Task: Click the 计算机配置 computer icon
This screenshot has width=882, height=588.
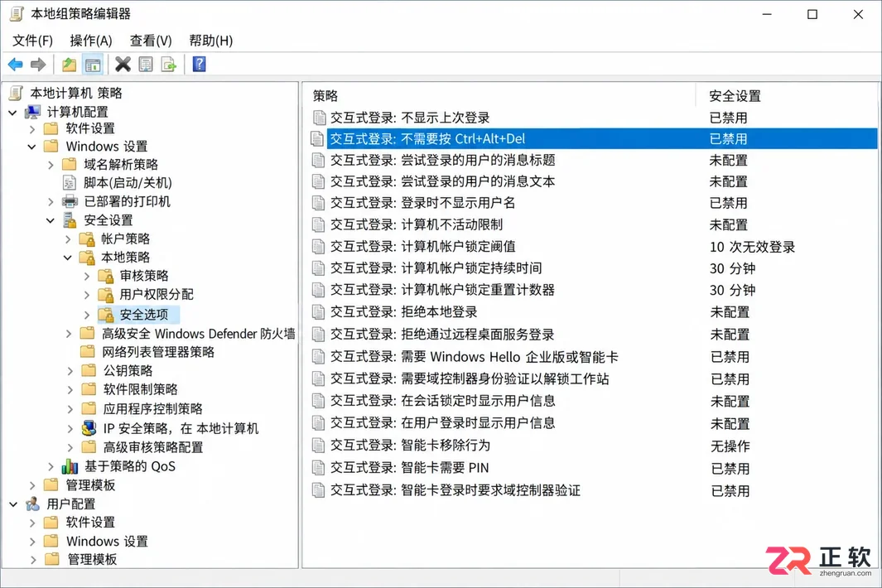Action: coord(33,112)
